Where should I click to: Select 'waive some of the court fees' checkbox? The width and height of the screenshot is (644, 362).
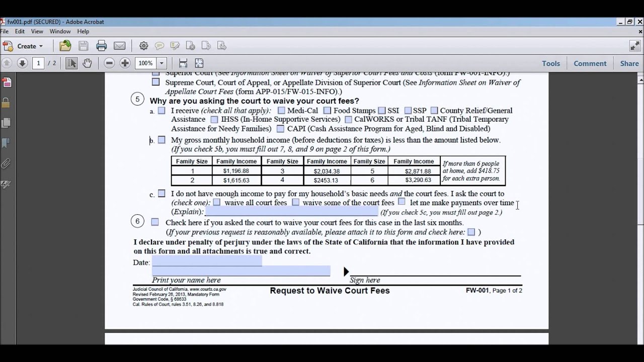[x=296, y=202]
